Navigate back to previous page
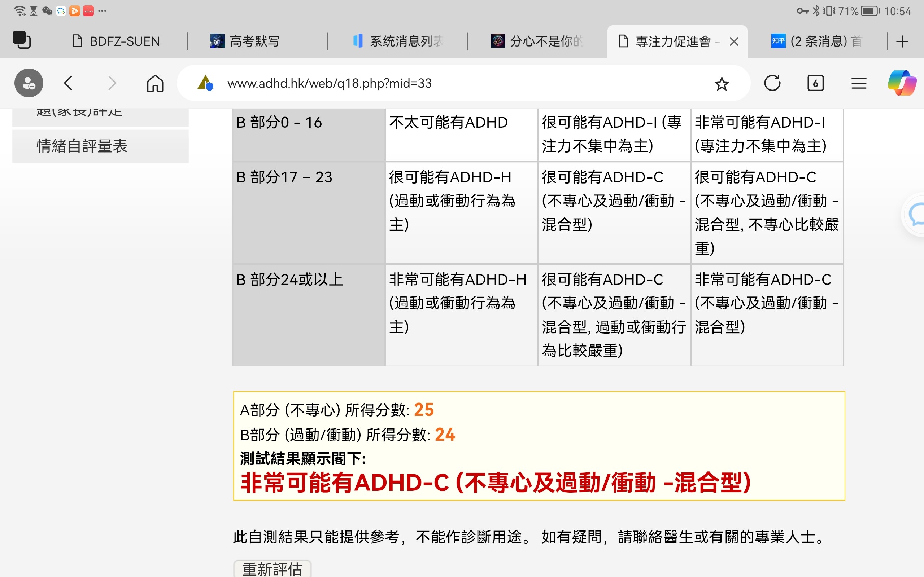This screenshot has width=924, height=577. (68, 83)
